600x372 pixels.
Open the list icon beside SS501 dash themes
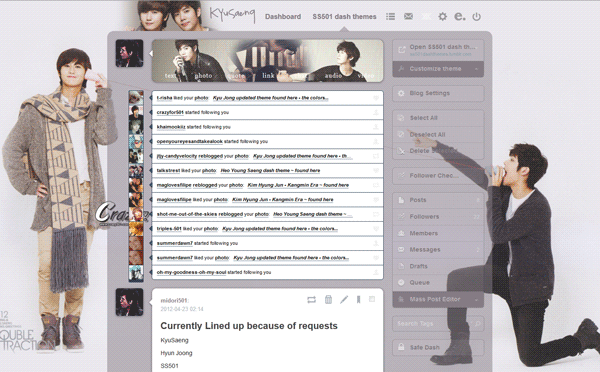coord(390,16)
